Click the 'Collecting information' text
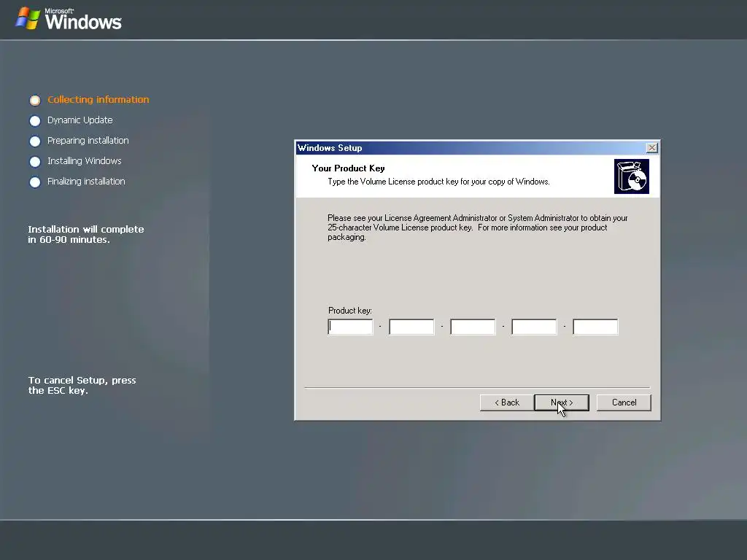The height and width of the screenshot is (560, 747). point(98,99)
